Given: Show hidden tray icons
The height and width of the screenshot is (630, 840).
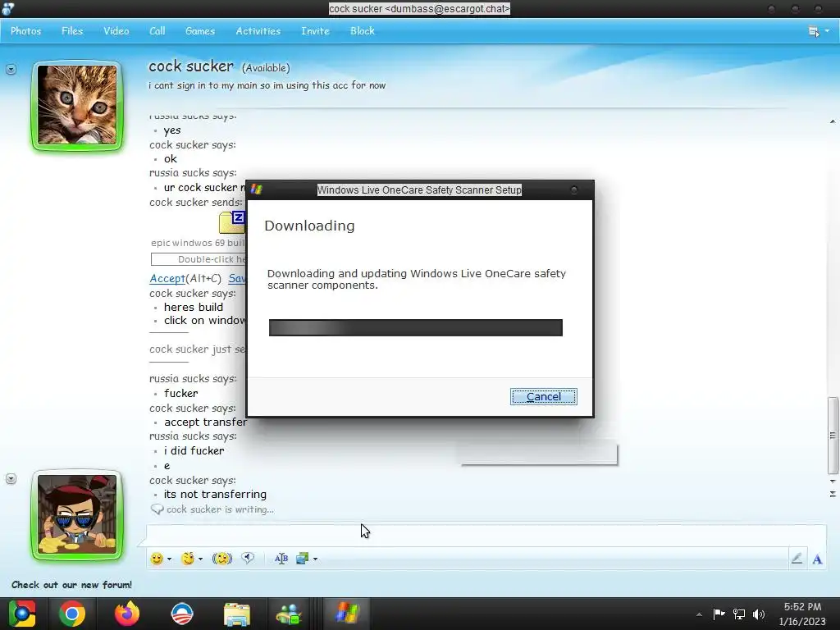Looking at the screenshot, I should pos(699,614).
